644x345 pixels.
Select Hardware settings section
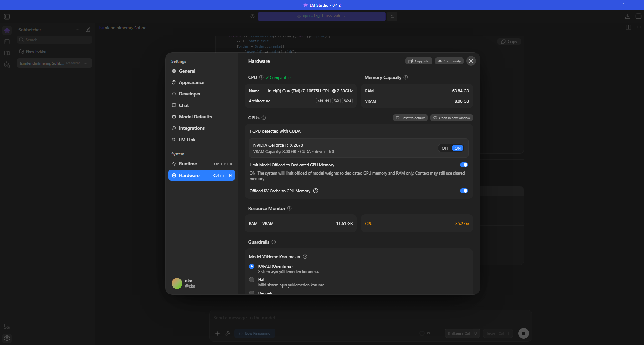pos(202,175)
